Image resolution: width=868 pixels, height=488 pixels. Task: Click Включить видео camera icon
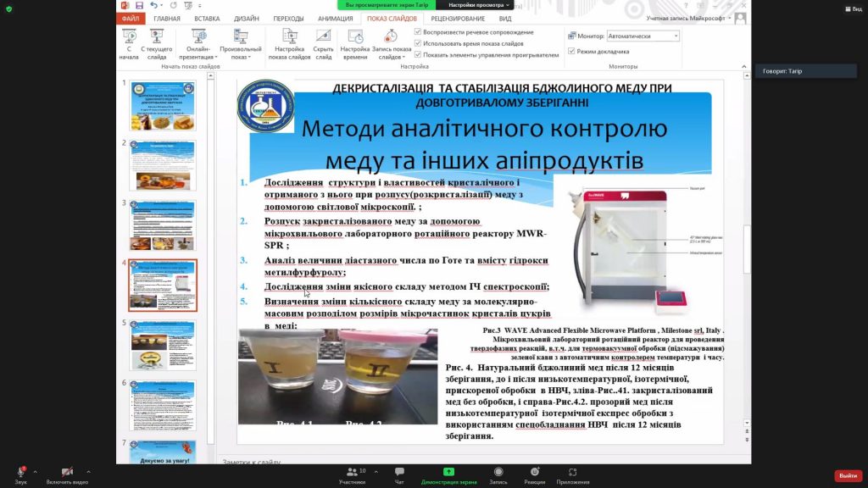click(67, 471)
